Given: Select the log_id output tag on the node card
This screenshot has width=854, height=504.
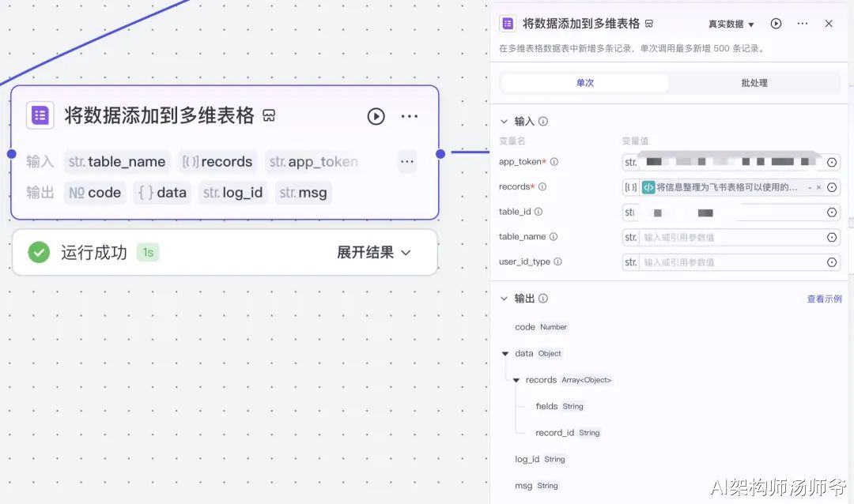Looking at the screenshot, I should [232, 193].
